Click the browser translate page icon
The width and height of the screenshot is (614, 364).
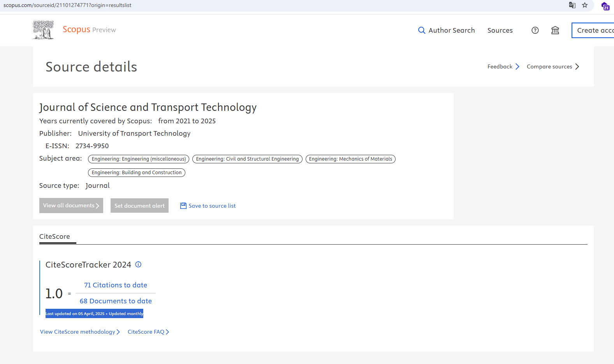coord(572,5)
